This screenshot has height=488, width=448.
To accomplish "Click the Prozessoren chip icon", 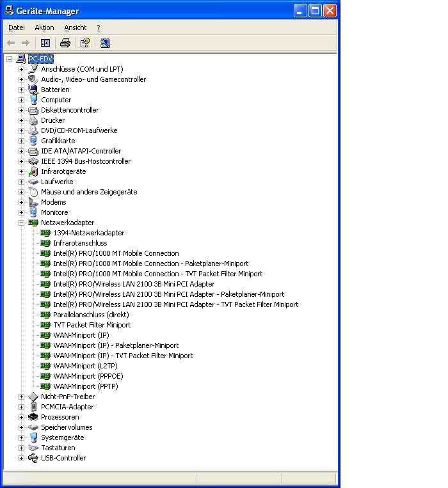I will pos(33,417).
